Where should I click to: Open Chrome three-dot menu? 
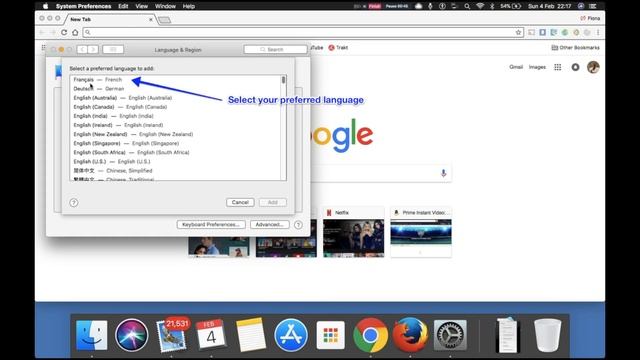(x=598, y=32)
